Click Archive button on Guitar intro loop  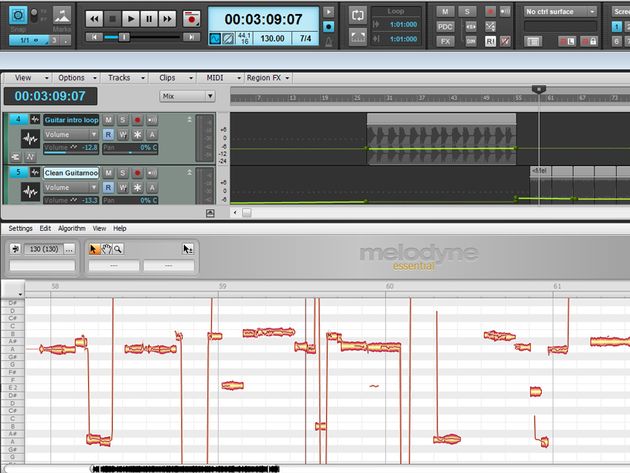click(152, 134)
